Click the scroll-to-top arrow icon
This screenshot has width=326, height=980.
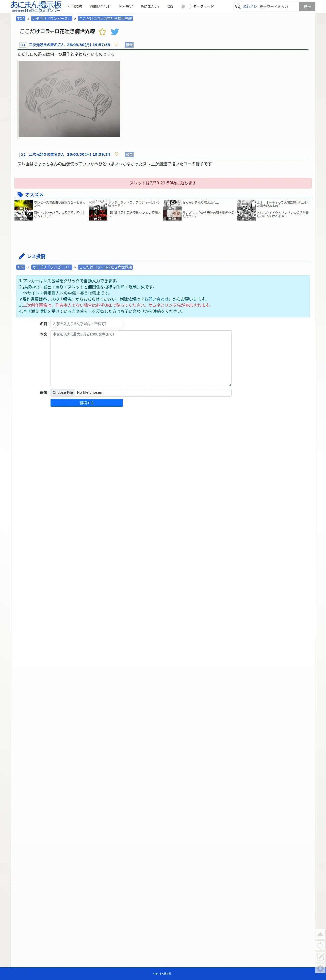320,934
